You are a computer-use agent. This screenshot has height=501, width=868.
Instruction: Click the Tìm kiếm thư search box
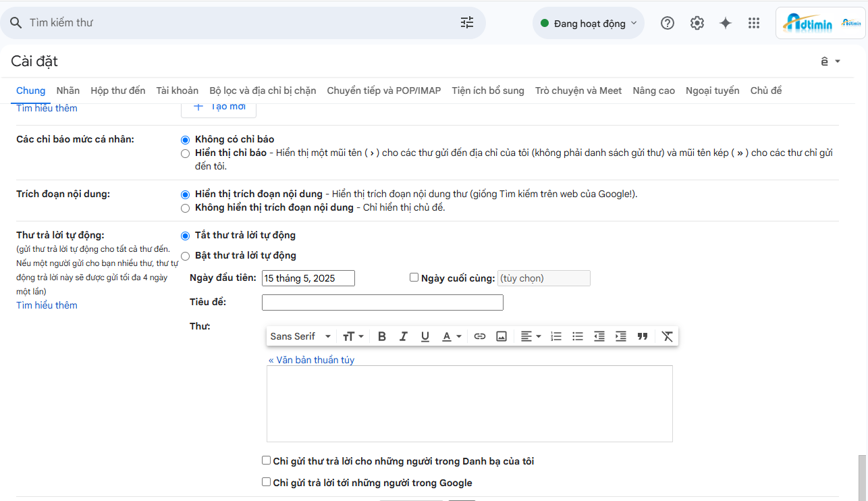243,23
